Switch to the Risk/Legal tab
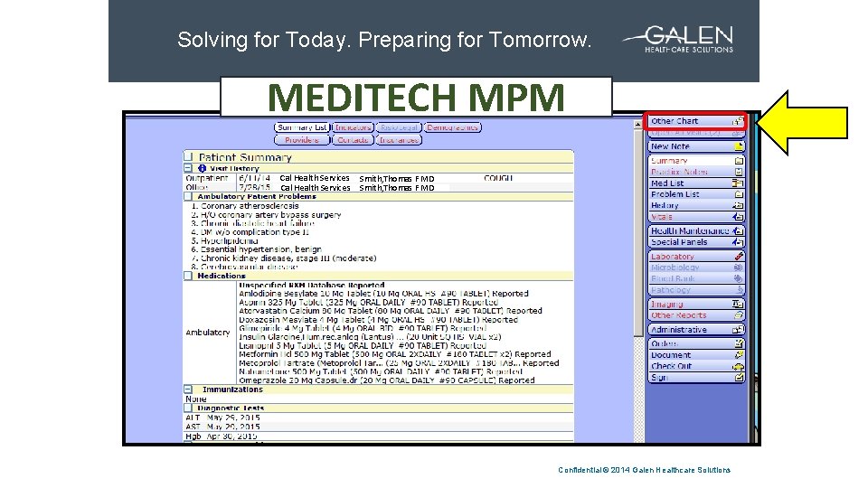The image size is (868, 488). [399, 127]
